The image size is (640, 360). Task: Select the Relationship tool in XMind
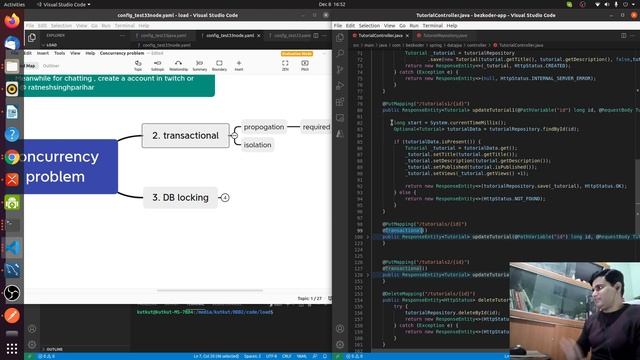tap(178, 65)
